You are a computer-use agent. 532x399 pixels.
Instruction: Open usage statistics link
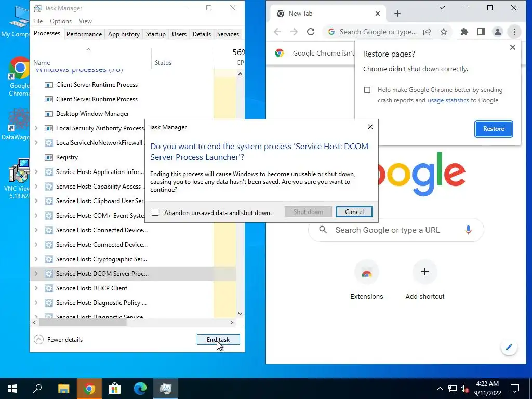coord(448,100)
